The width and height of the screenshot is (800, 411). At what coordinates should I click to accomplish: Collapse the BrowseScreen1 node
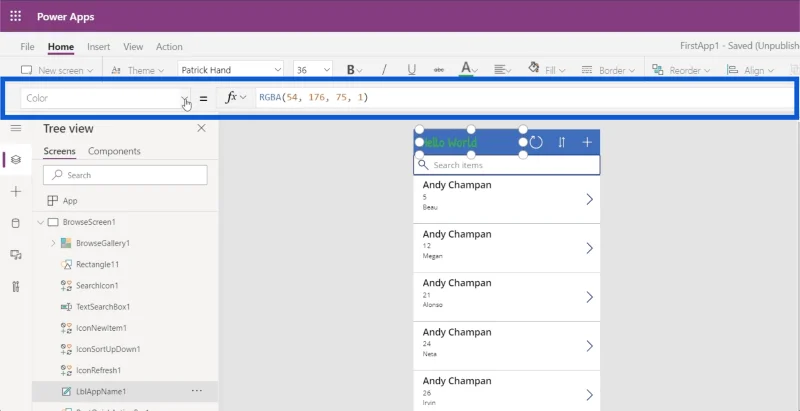click(41, 222)
